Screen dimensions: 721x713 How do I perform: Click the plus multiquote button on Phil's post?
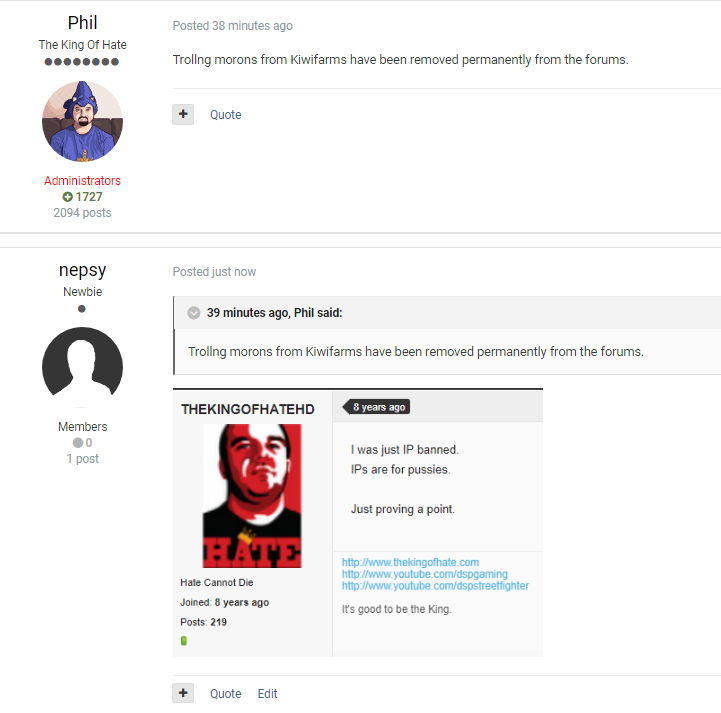[183, 114]
